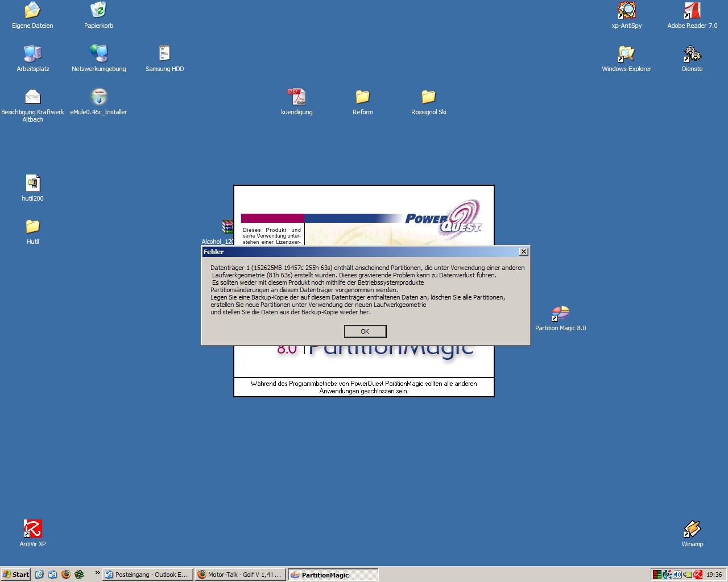The height and width of the screenshot is (582, 728).
Task: Click the PowerQuest logo on the splash screen
Action: 444,219
